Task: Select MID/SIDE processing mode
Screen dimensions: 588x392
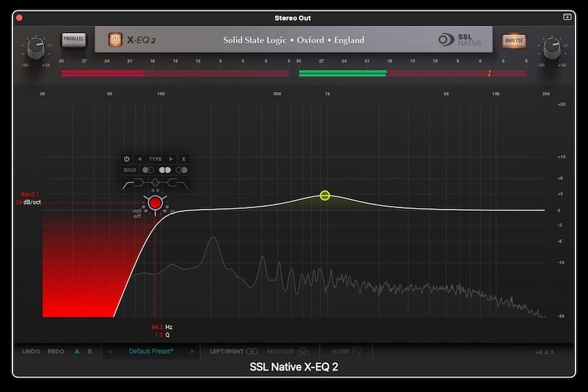Action: click(x=288, y=352)
